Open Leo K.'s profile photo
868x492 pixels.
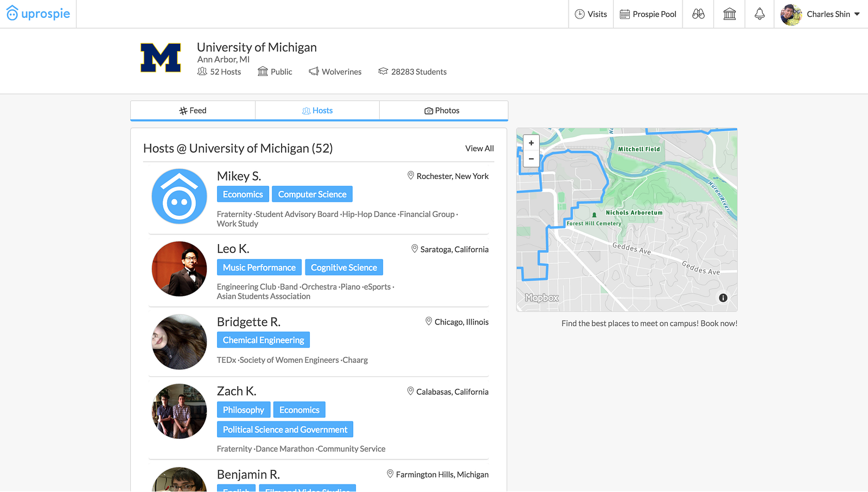(x=179, y=269)
